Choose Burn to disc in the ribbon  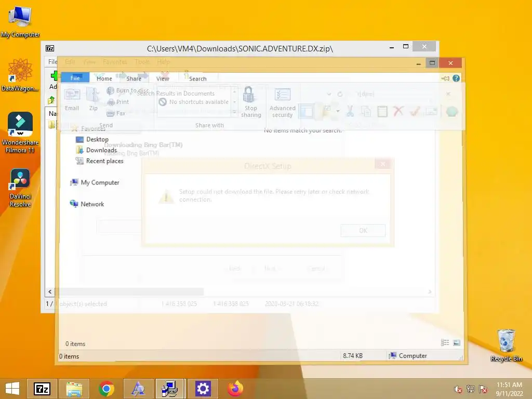coord(128,90)
